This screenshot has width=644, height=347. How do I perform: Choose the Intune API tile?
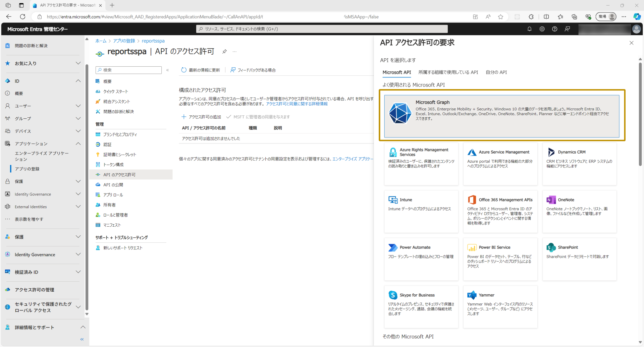pos(421,212)
